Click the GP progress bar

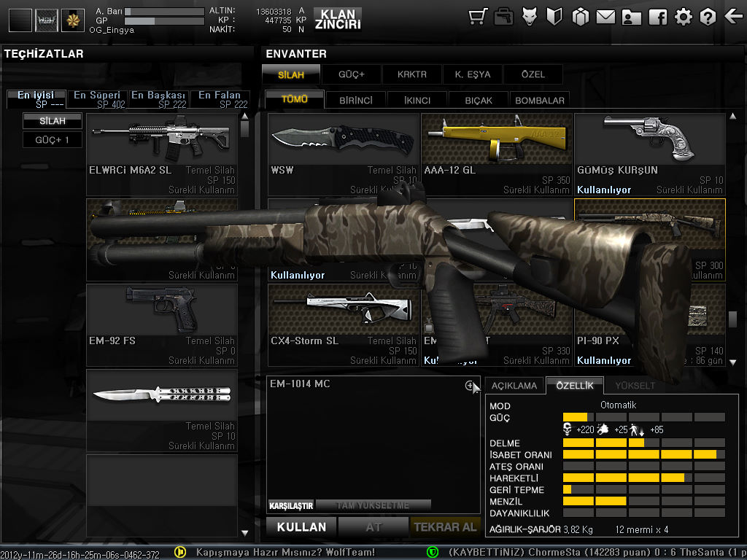tap(164, 21)
